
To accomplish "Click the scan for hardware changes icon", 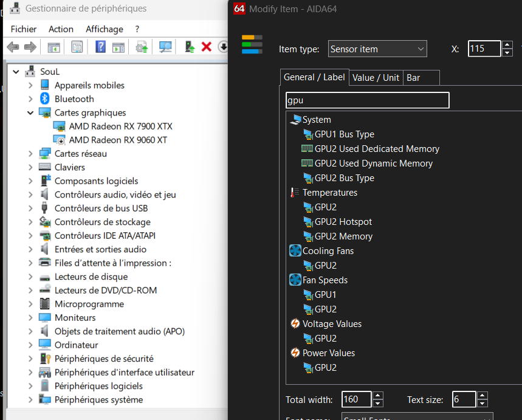I will [165, 47].
